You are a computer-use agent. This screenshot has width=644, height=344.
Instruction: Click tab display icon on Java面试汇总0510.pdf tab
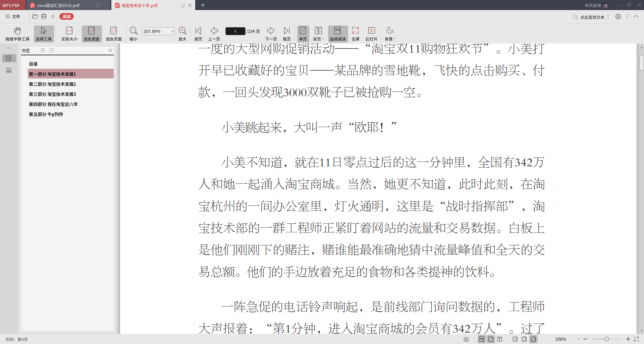pos(98,5)
